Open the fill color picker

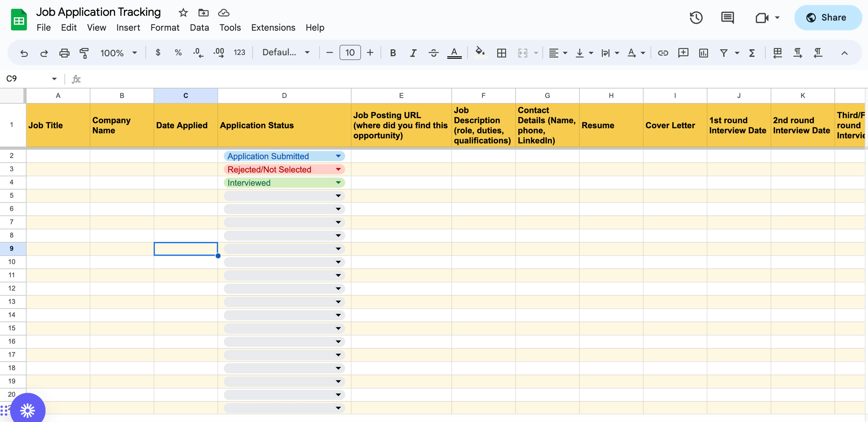click(480, 53)
